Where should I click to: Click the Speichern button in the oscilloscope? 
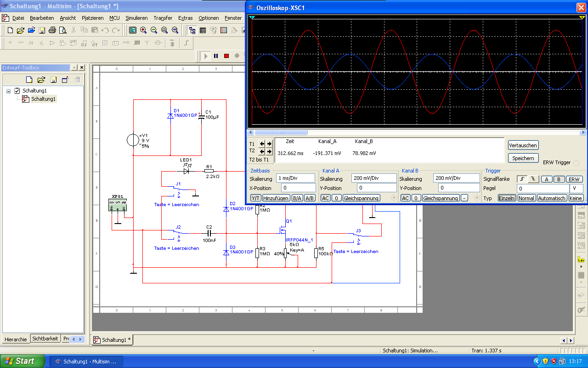tap(523, 158)
